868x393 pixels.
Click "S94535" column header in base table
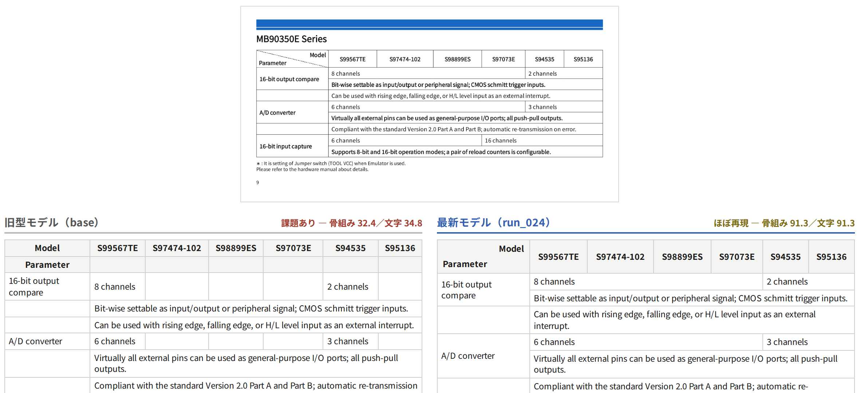pos(351,248)
